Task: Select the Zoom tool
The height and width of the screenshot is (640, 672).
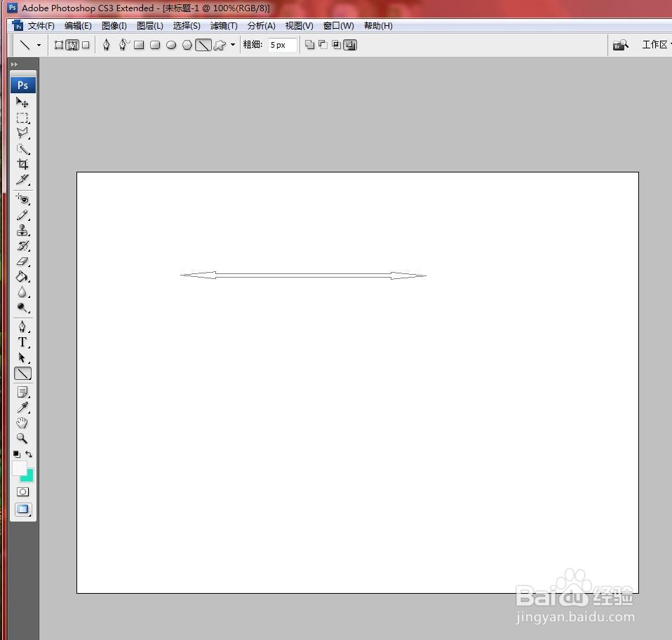Action: tap(22, 439)
